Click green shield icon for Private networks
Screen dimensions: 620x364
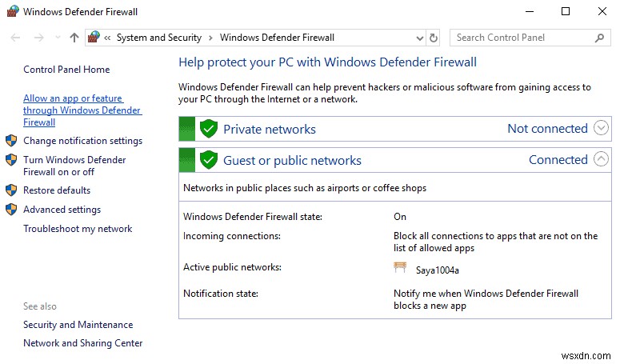208,129
